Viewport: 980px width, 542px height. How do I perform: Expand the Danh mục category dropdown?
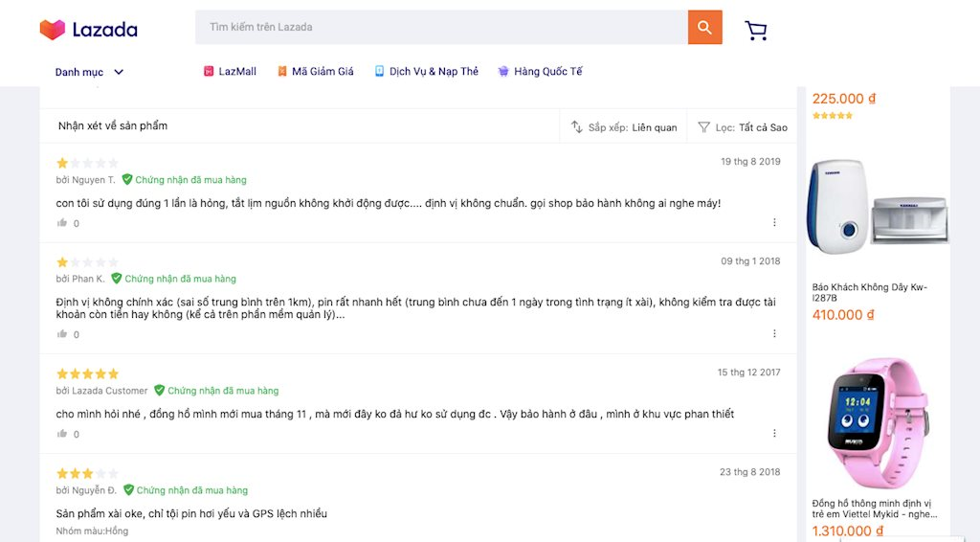point(89,72)
